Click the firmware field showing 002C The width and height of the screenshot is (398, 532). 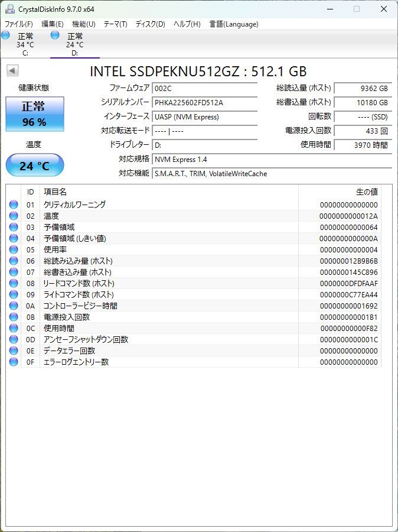click(x=204, y=88)
